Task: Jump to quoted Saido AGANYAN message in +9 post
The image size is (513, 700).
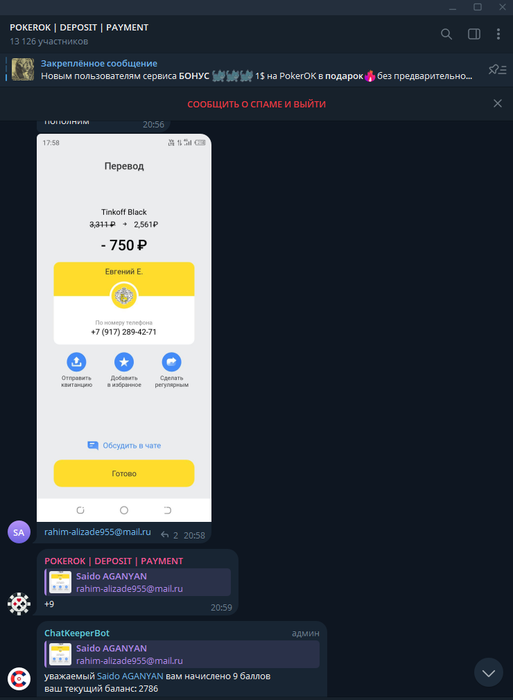Action: (x=138, y=582)
